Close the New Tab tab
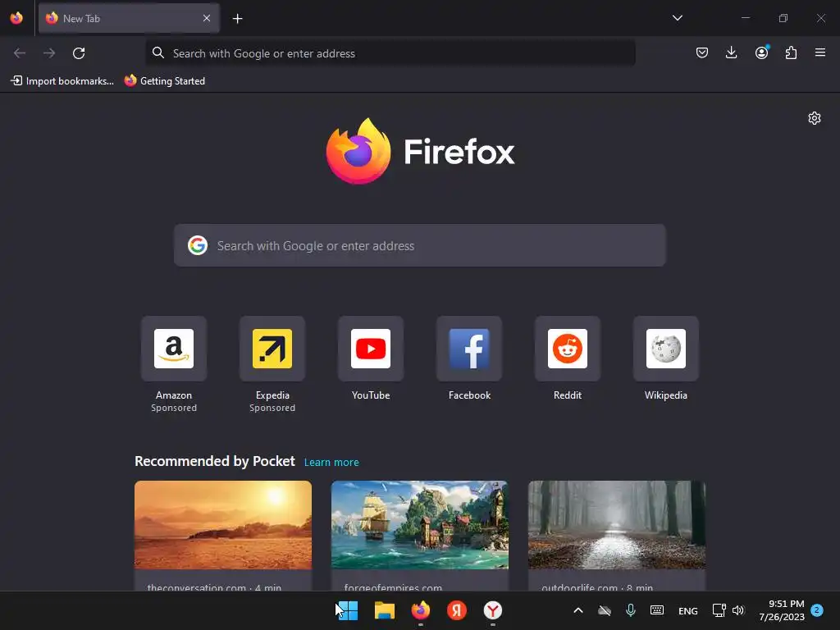The image size is (840, 630). (x=207, y=18)
